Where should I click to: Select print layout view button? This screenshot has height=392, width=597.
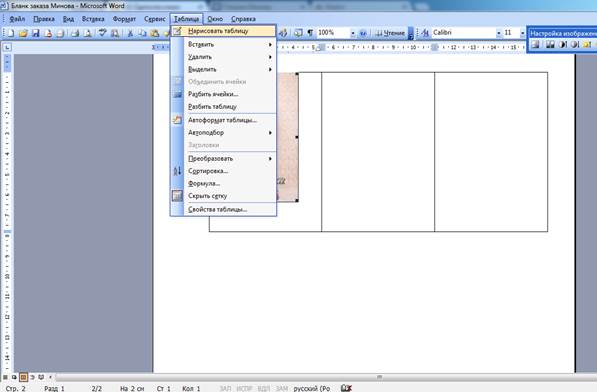(23, 377)
